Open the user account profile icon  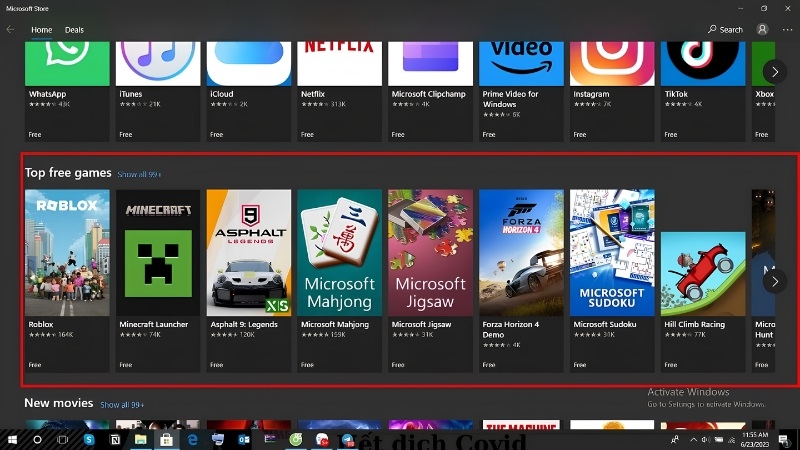(x=762, y=30)
